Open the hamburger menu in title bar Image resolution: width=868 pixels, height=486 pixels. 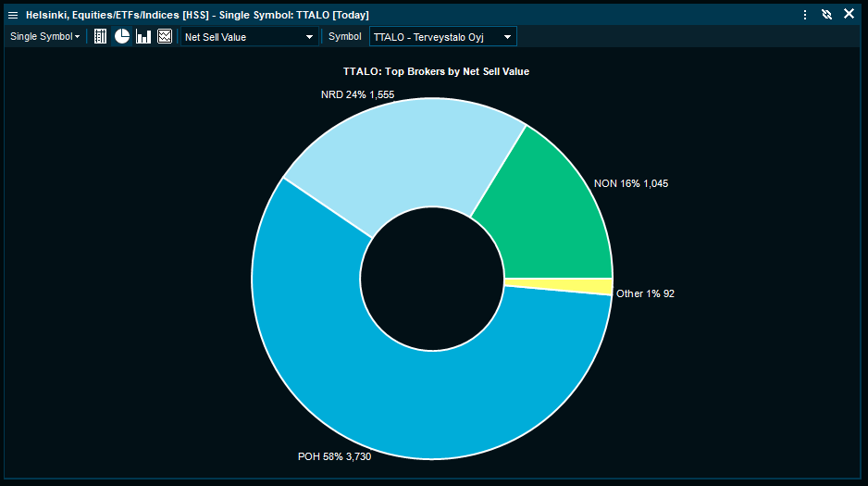(x=13, y=15)
